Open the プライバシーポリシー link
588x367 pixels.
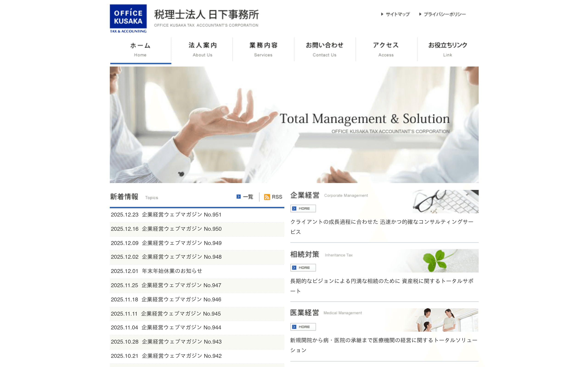(x=445, y=14)
